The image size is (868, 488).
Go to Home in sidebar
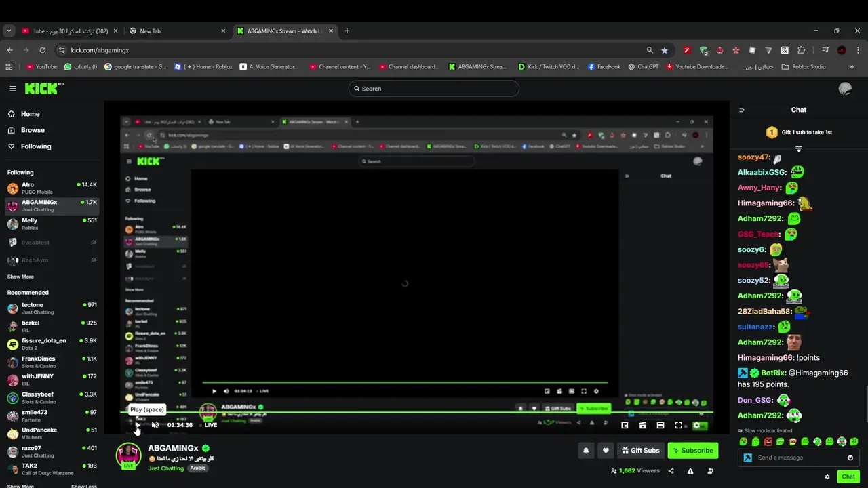[x=30, y=114]
